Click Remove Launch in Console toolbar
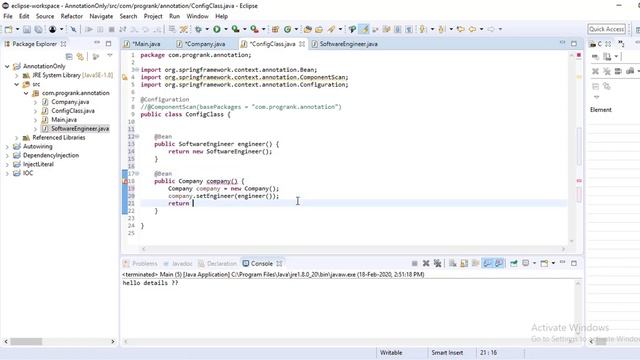The width and height of the screenshot is (640, 360). [426, 263]
